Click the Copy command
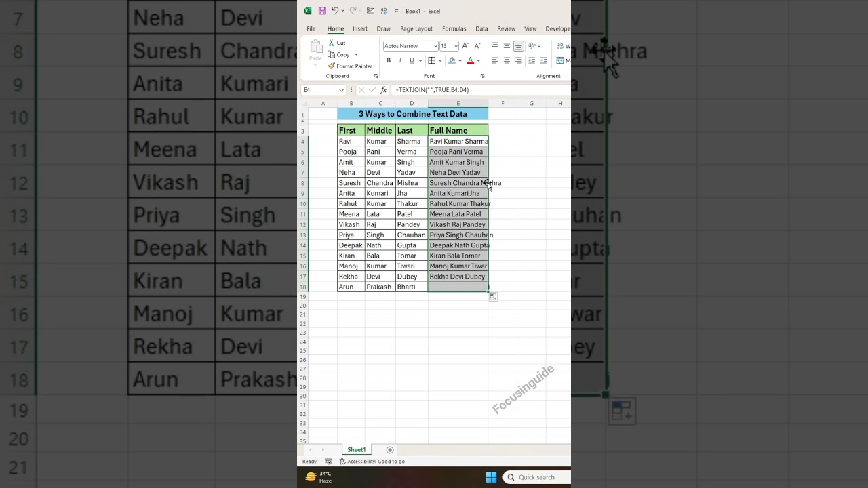Screen dimensions: 868x488 [x=339, y=54]
